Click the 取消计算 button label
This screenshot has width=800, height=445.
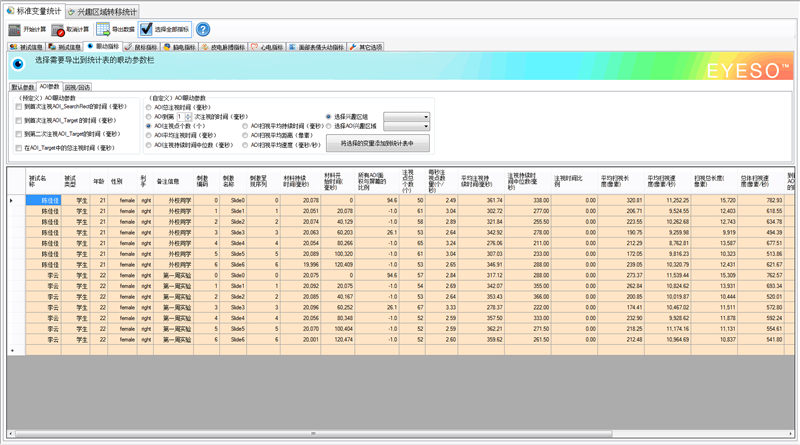[78, 30]
